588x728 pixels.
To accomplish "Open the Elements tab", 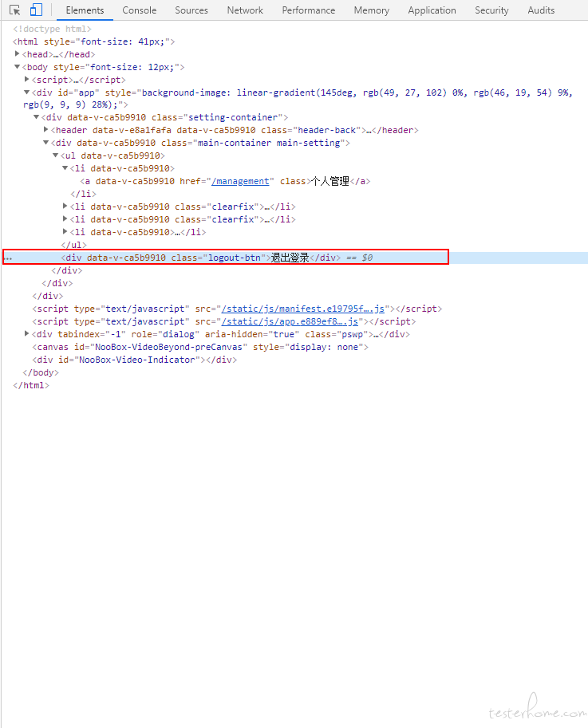I will point(85,10).
